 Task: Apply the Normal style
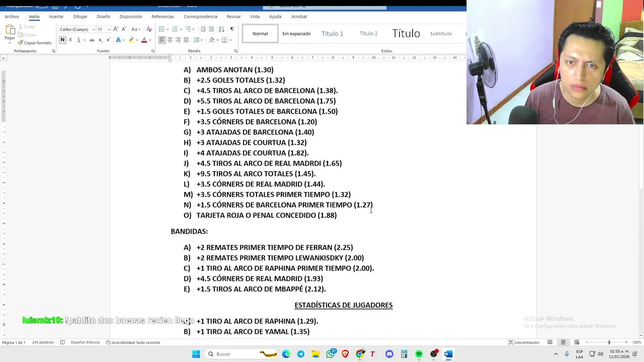click(x=260, y=34)
